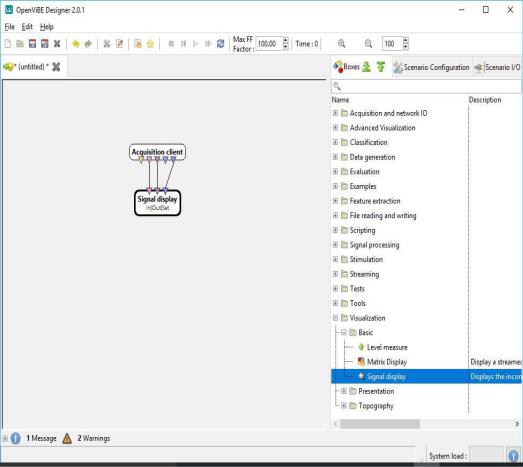
Task: Step the scenario one frame forward
Action: (x=183, y=44)
